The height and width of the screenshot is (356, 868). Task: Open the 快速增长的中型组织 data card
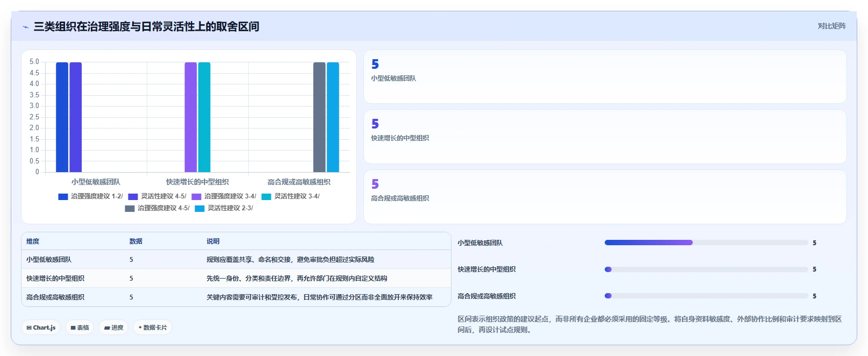coord(605,137)
